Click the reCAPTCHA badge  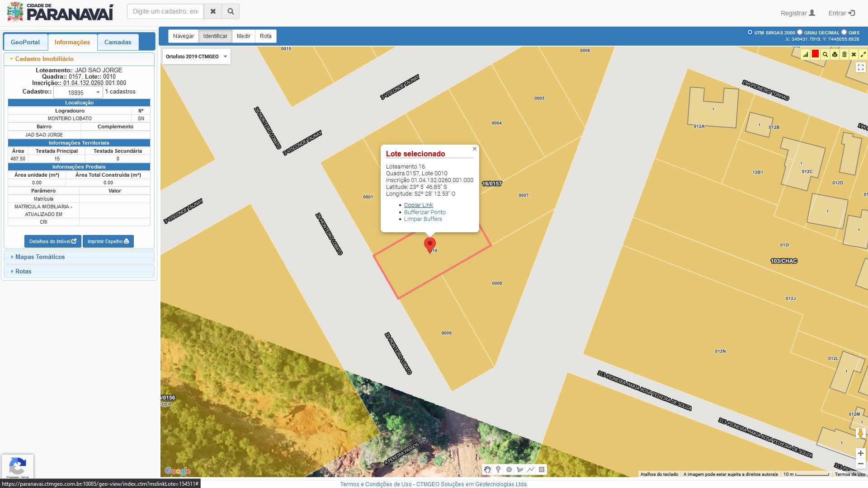click(x=18, y=466)
